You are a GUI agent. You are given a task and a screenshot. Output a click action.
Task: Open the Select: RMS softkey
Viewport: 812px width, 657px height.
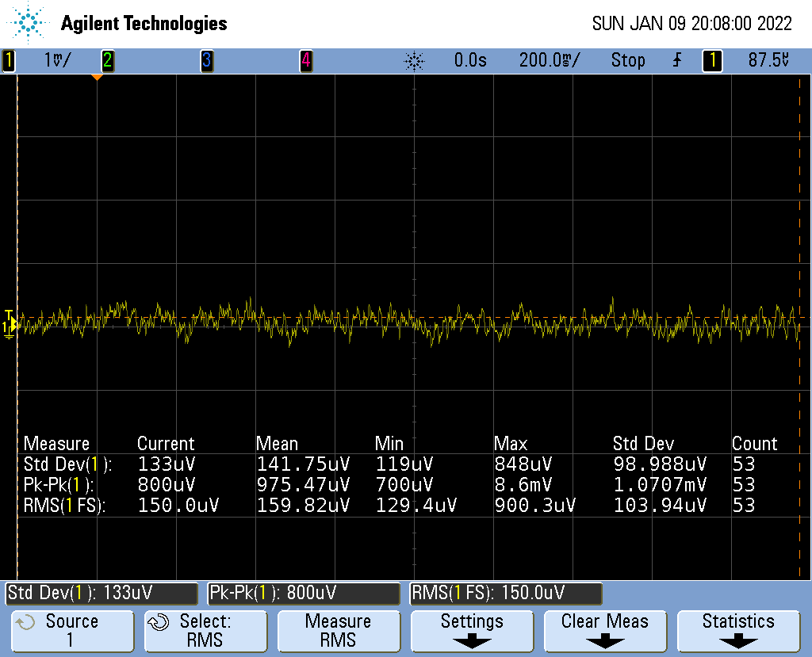point(205,631)
